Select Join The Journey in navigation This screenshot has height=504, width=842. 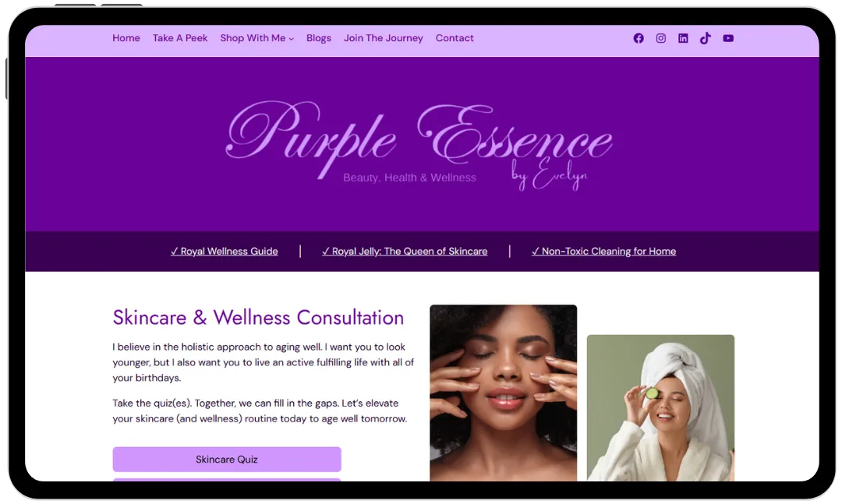[384, 38]
